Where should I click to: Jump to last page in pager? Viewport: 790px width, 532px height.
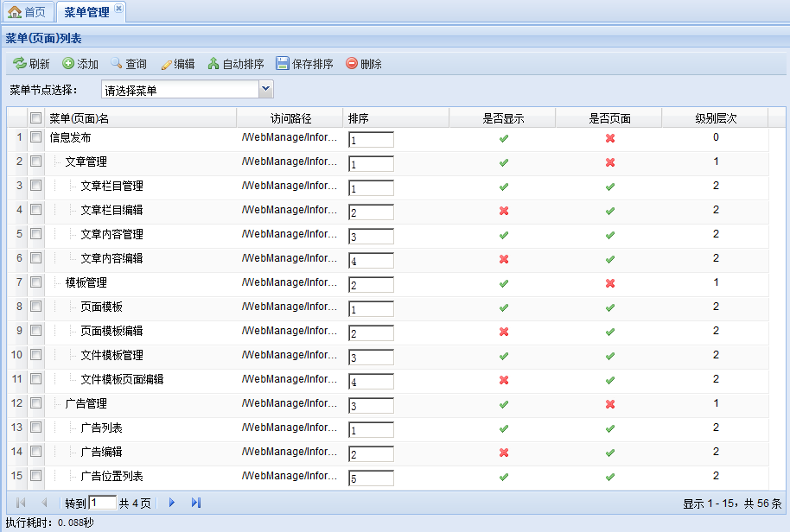(196, 503)
